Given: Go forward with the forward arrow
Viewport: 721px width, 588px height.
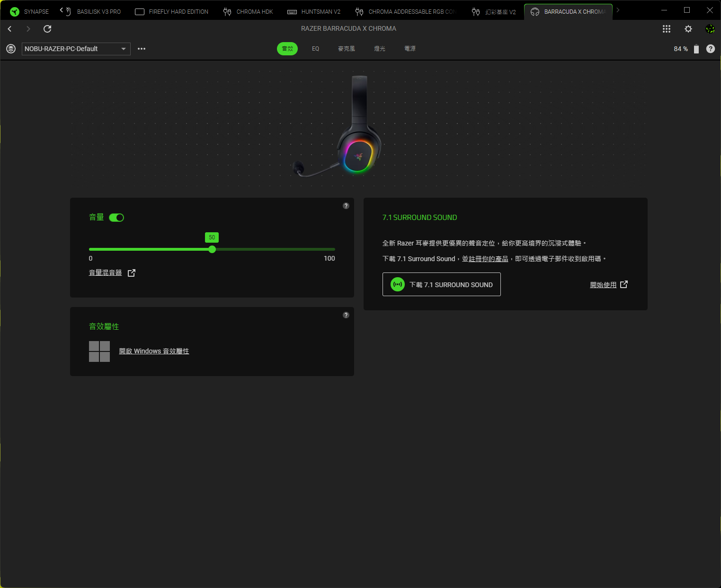Looking at the screenshot, I should [x=28, y=29].
